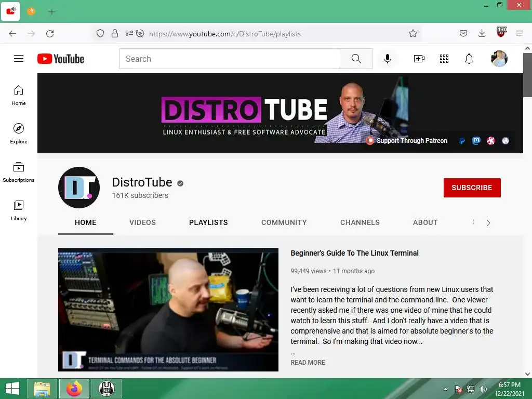
Task: Switch to the ABOUT channel tab
Action: click(425, 222)
